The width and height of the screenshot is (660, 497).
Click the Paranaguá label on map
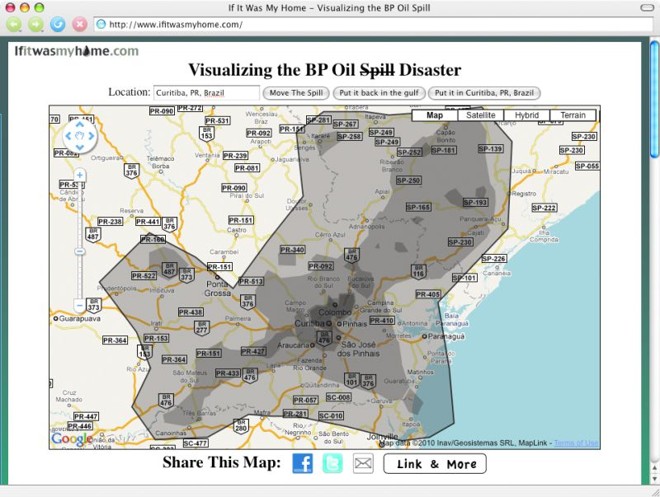pyautogui.click(x=446, y=336)
